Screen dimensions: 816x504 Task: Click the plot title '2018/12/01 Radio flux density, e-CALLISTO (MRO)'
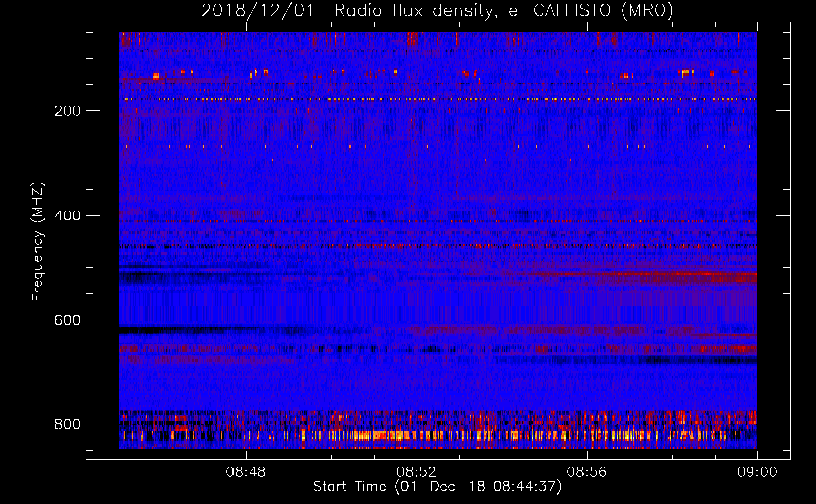pyautogui.click(x=437, y=11)
